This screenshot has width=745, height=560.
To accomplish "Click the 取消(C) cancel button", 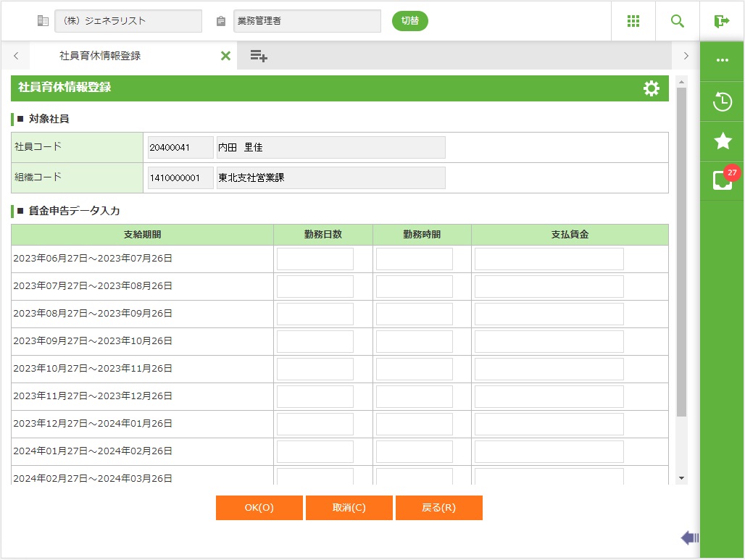I will [x=349, y=508].
